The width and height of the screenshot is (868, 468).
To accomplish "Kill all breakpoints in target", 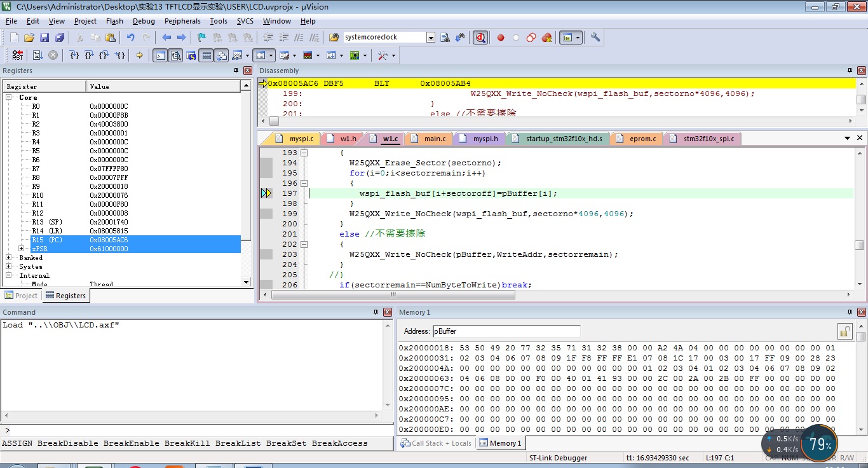I will click(x=546, y=38).
